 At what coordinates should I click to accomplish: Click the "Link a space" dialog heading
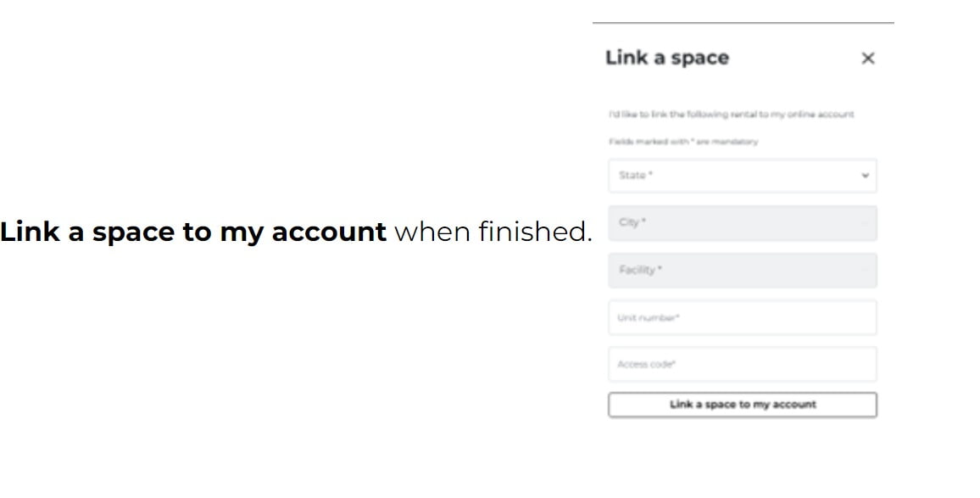click(x=667, y=58)
